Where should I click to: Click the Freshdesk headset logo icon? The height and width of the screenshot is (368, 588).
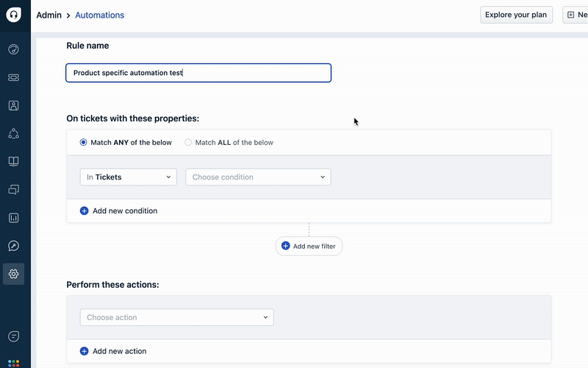pos(14,15)
